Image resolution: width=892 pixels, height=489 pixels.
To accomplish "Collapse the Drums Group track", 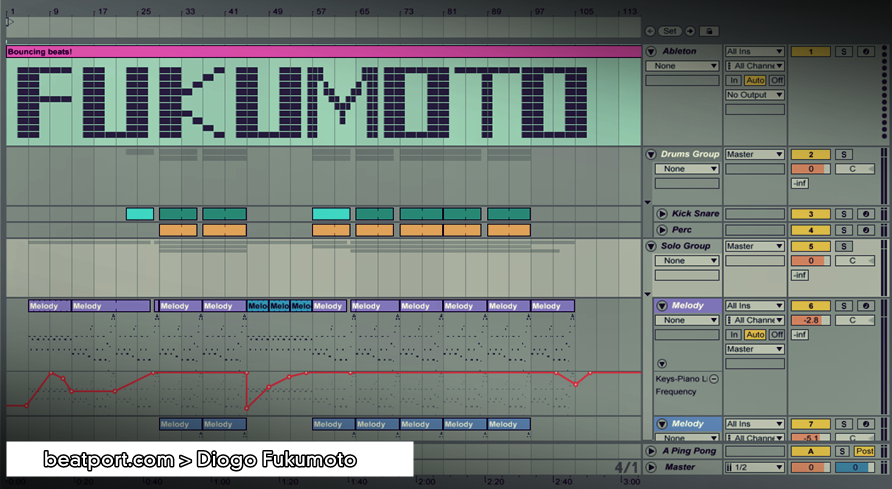I will [x=651, y=154].
